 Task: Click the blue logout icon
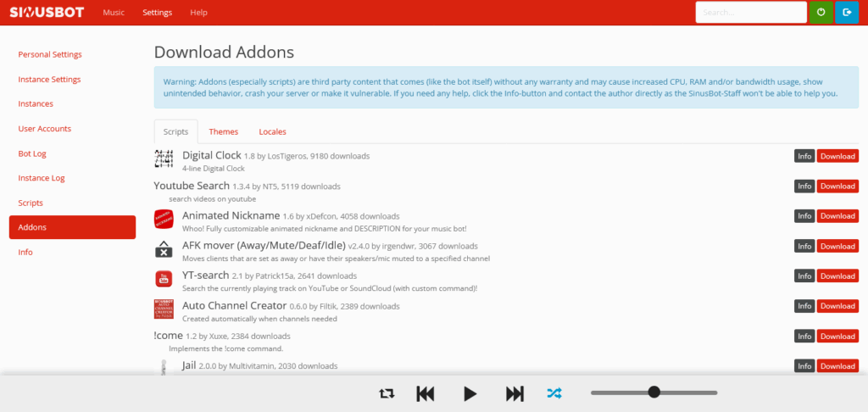[847, 12]
